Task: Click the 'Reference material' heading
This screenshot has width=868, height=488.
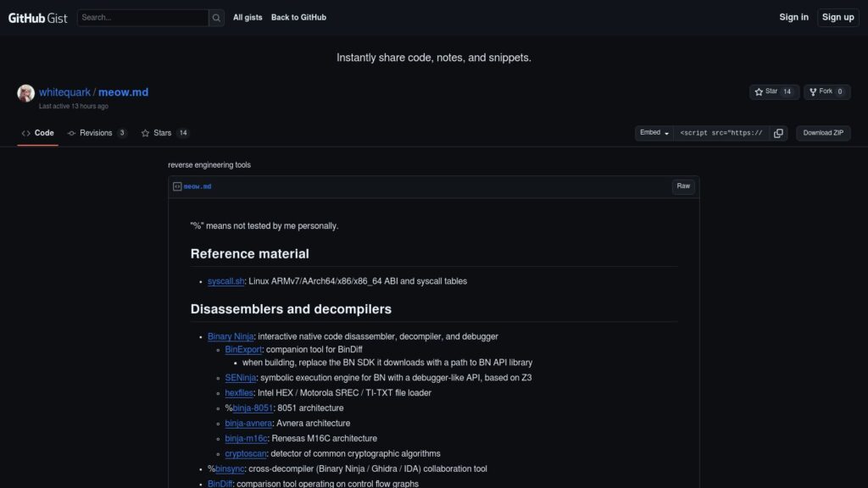Action: [250, 254]
